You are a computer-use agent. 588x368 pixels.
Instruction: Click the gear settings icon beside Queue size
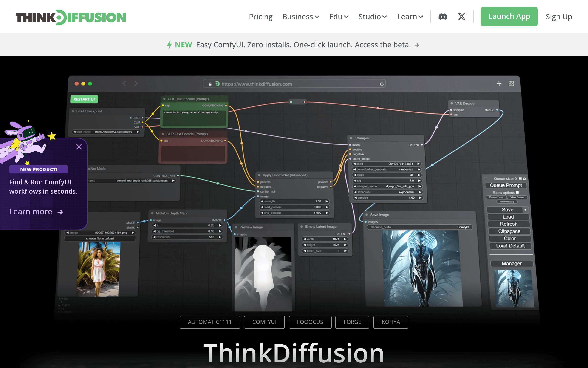point(524,179)
